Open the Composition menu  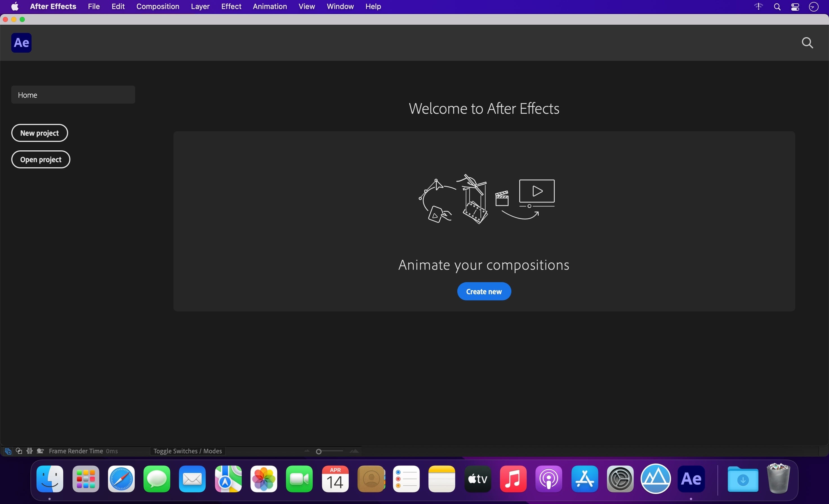pyautogui.click(x=157, y=6)
